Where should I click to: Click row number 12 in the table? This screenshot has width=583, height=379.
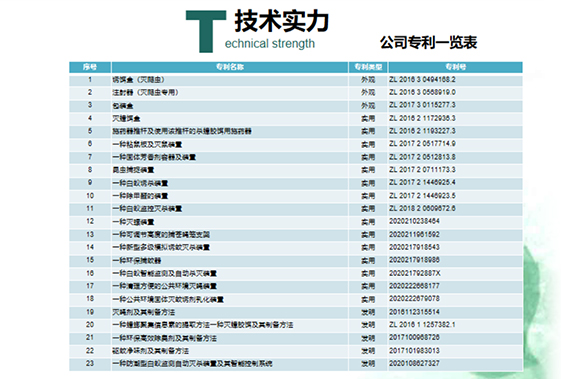(x=90, y=221)
